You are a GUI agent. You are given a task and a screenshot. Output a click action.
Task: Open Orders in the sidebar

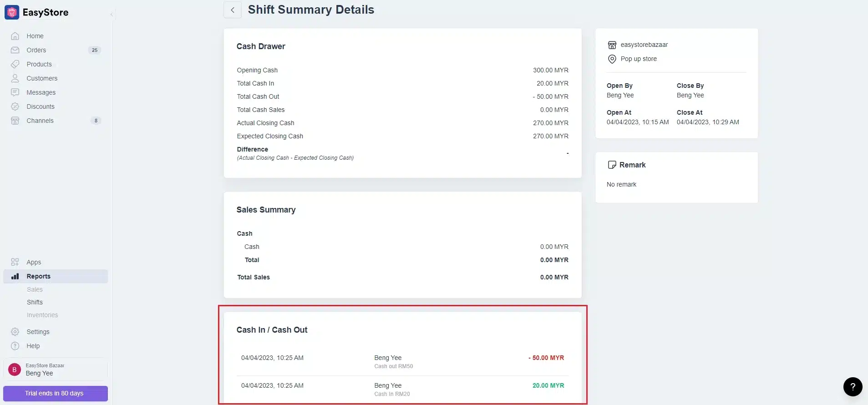(36, 50)
